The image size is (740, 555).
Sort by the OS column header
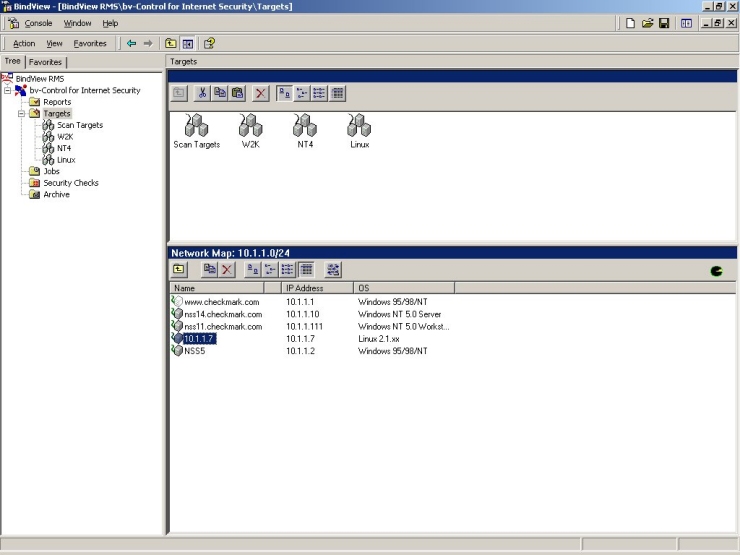click(x=404, y=288)
